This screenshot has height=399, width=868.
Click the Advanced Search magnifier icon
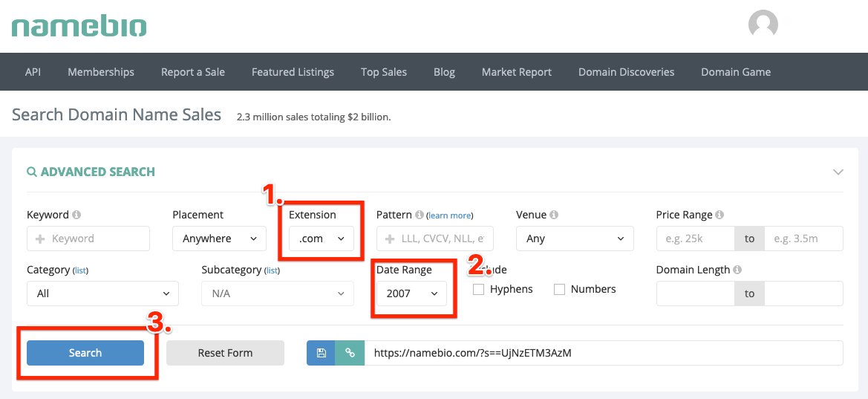coord(31,172)
